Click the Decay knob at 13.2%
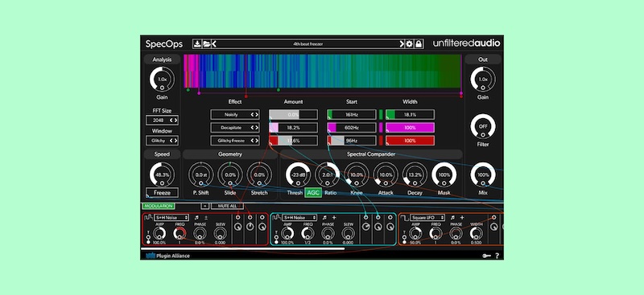Image resolution: width=644 pixels, height=295 pixels. pyautogui.click(x=415, y=174)
